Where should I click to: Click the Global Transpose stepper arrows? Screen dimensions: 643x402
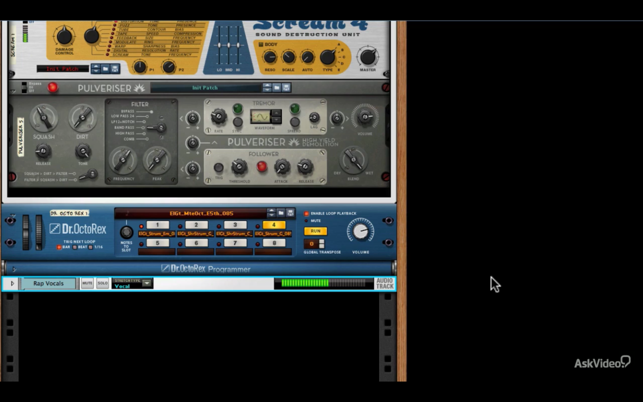[x=322, y=244]
